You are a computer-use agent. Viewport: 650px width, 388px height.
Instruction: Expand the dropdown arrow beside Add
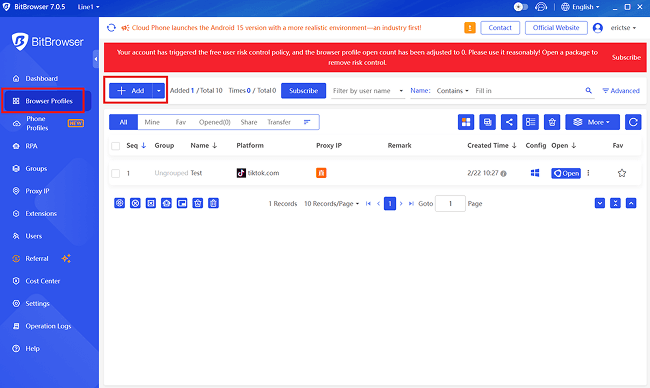pos(159,90)
